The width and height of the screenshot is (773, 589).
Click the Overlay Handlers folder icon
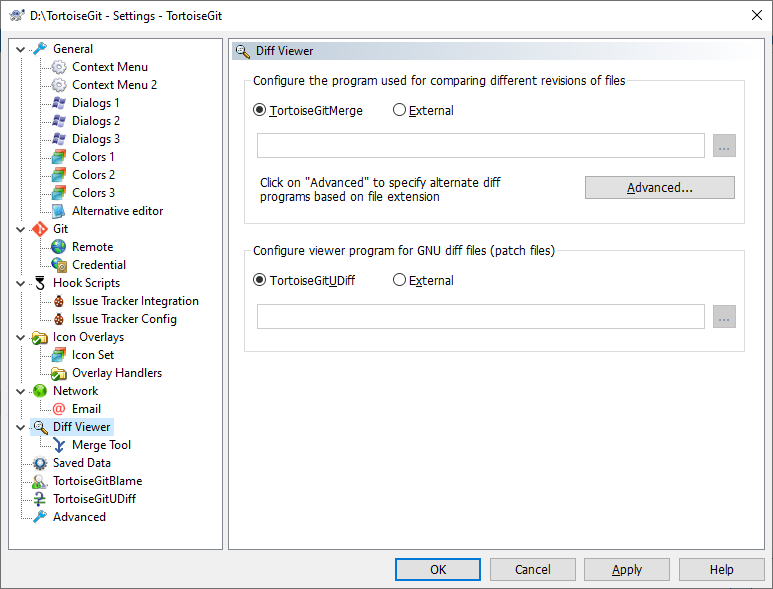59,373
